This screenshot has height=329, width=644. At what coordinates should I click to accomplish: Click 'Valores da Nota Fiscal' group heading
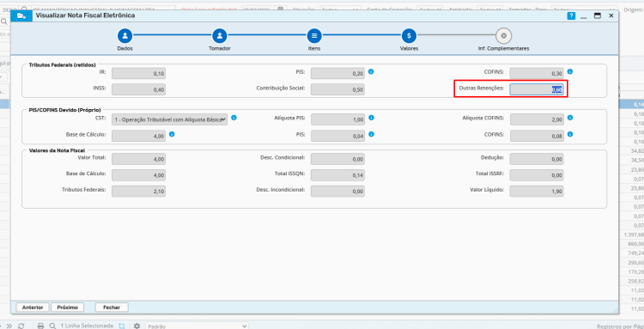57,150
